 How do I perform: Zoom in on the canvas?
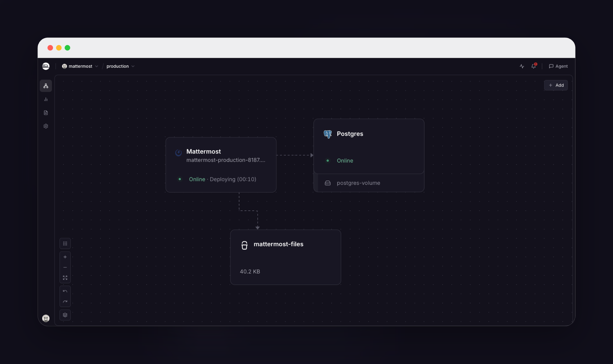[65, 257]
